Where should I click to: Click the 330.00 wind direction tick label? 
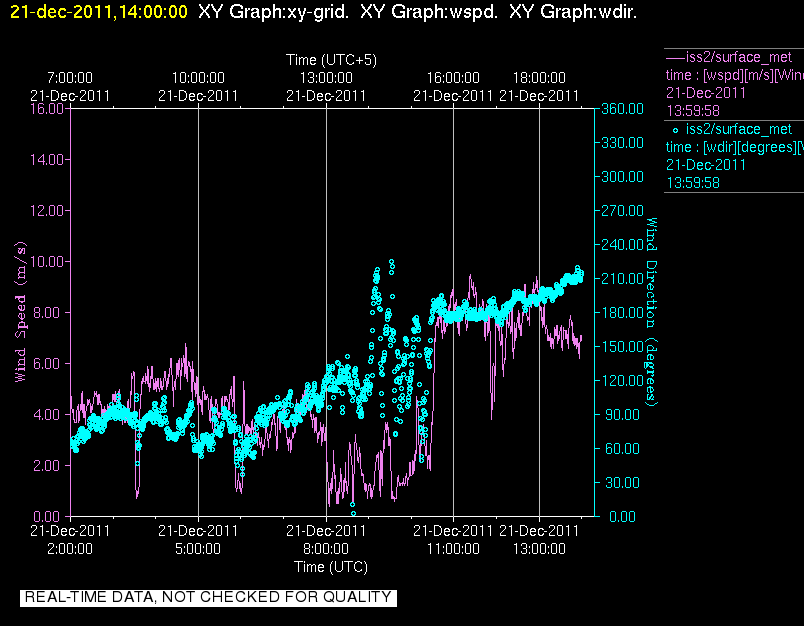(x=622, y=143)
